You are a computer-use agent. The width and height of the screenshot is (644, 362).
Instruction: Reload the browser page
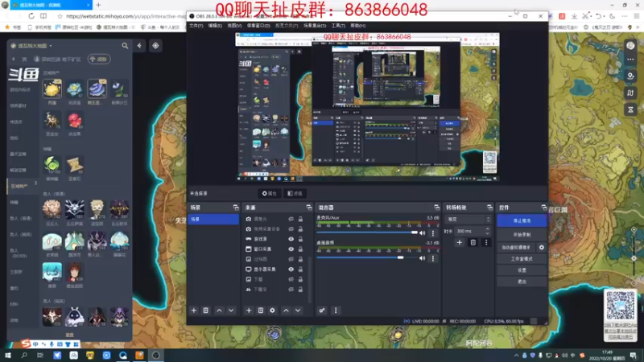pos(31,16)
